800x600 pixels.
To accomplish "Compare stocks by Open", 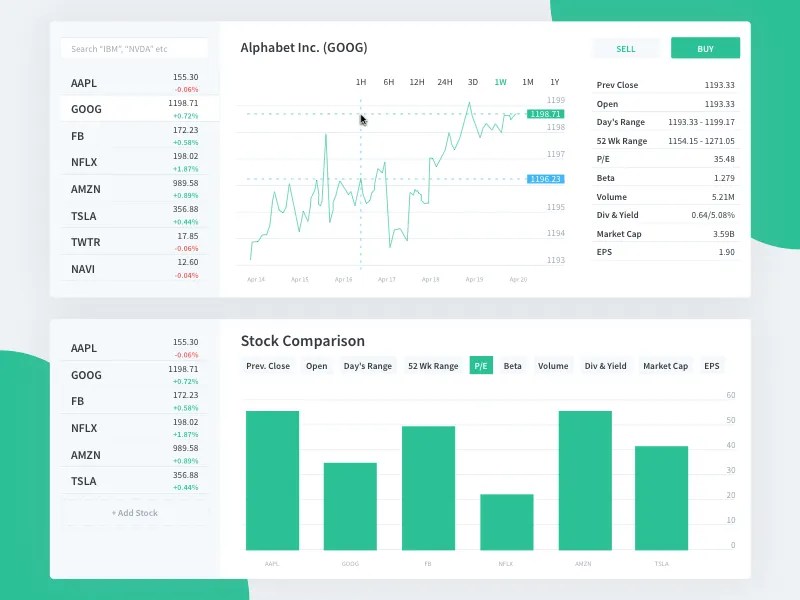I will point(316,366).
